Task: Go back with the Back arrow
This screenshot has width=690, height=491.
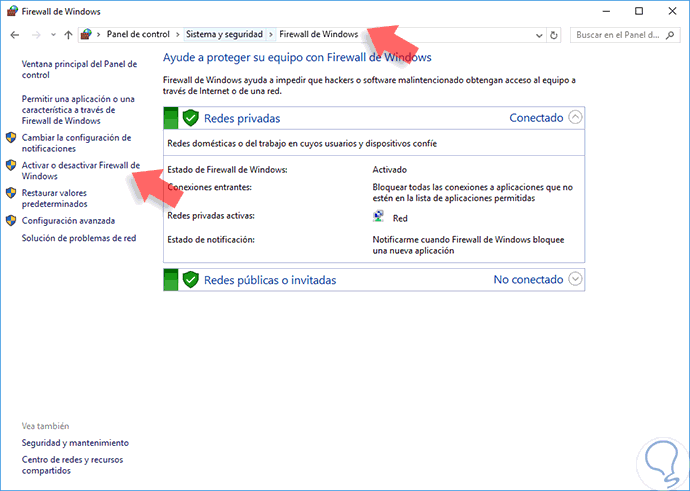Action: (15, 35)
